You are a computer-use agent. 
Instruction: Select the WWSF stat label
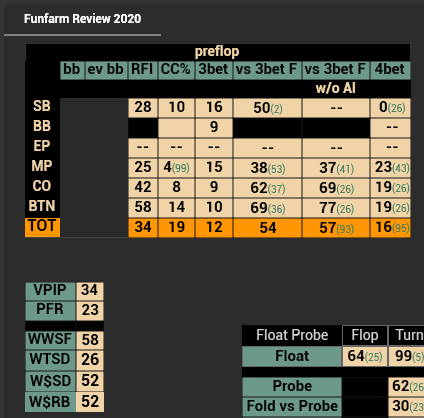50,340
